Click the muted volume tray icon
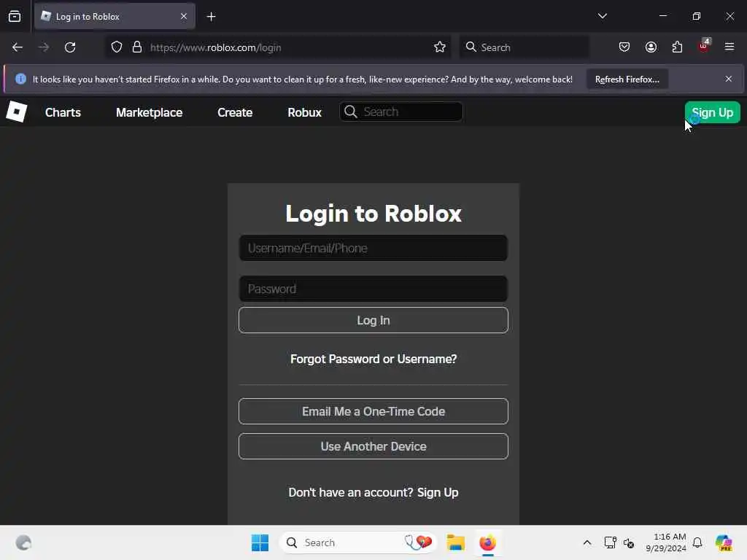This screenshot has width=747, height=560. pyautogui.click(x=629, y=542)
